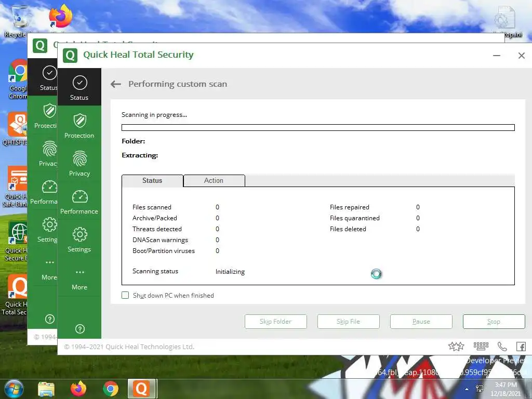532x399 pixels.
Task: Open the Windows Start menu
Action: 14,389
